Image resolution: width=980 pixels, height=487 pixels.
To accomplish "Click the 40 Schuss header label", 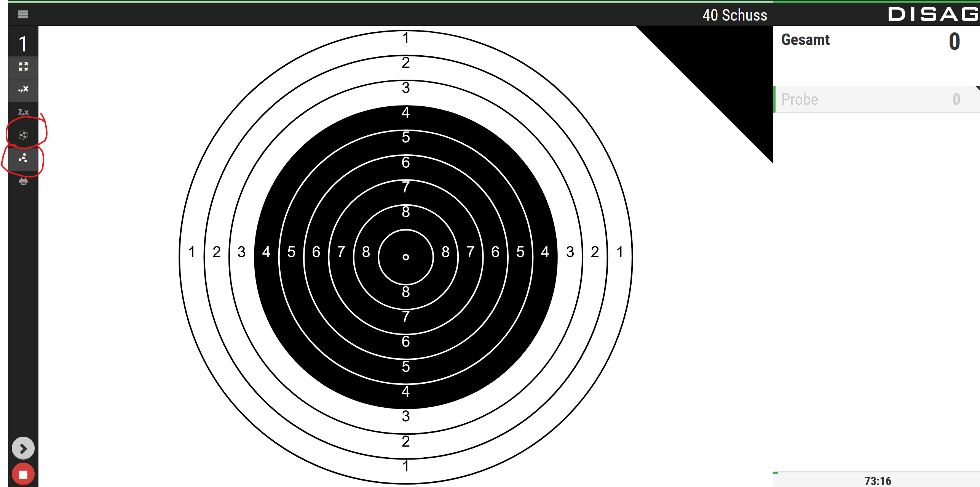I will [x=734, y=15].
